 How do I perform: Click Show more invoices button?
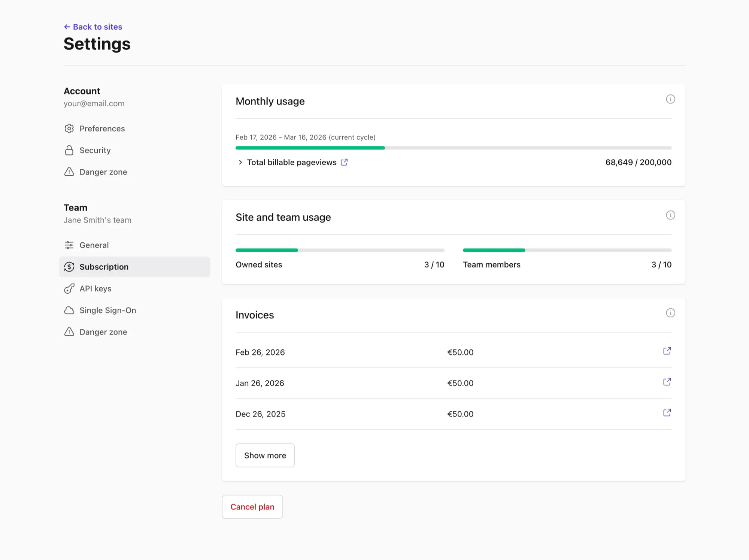click(265, 455)
